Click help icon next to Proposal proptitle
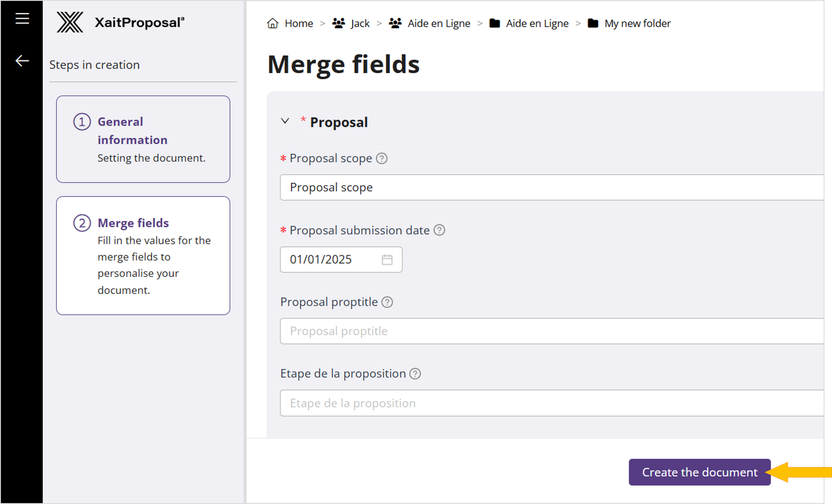832x504 pixels. 387,302
